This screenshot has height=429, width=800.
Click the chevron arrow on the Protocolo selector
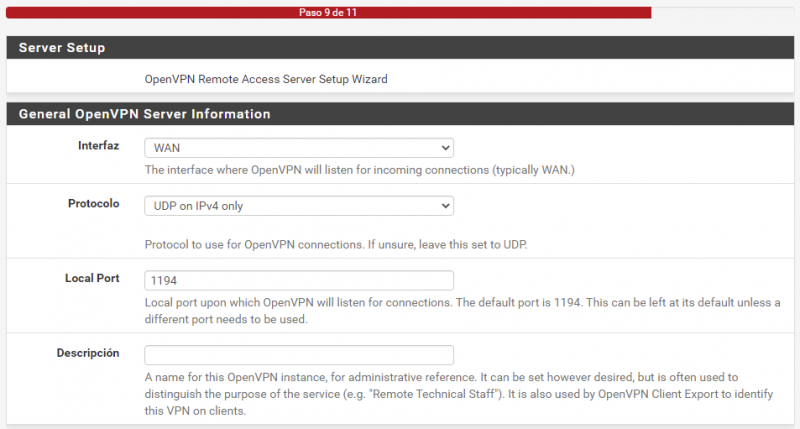[x=444, y=206]
